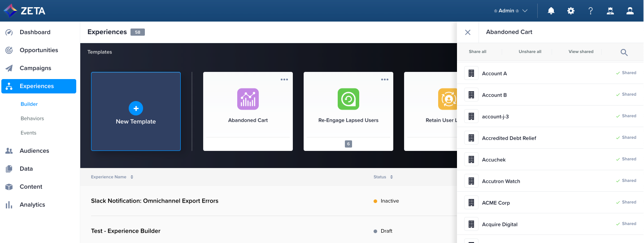The image size is (644, 243).
Task: Open Slack Notification: Omnichannel Export Errors experience
Action: point(155,201)
